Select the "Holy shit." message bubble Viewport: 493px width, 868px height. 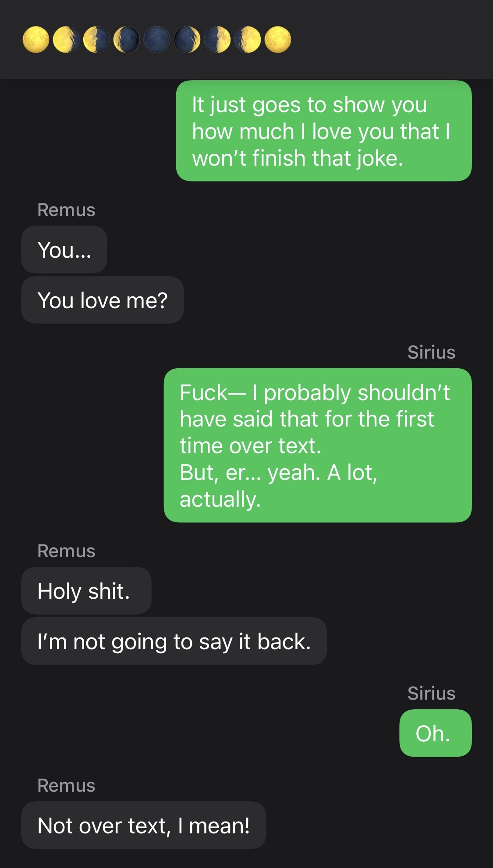pos(86,591)
